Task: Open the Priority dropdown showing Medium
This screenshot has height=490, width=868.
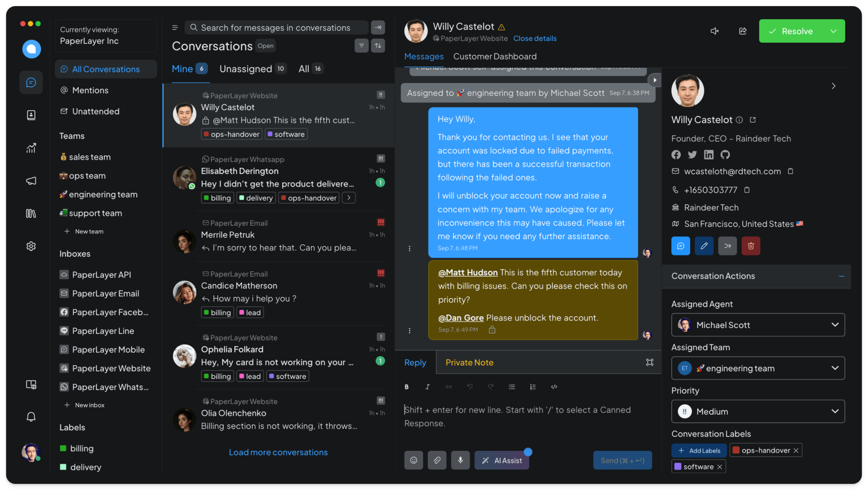Action: click(758, 412)
